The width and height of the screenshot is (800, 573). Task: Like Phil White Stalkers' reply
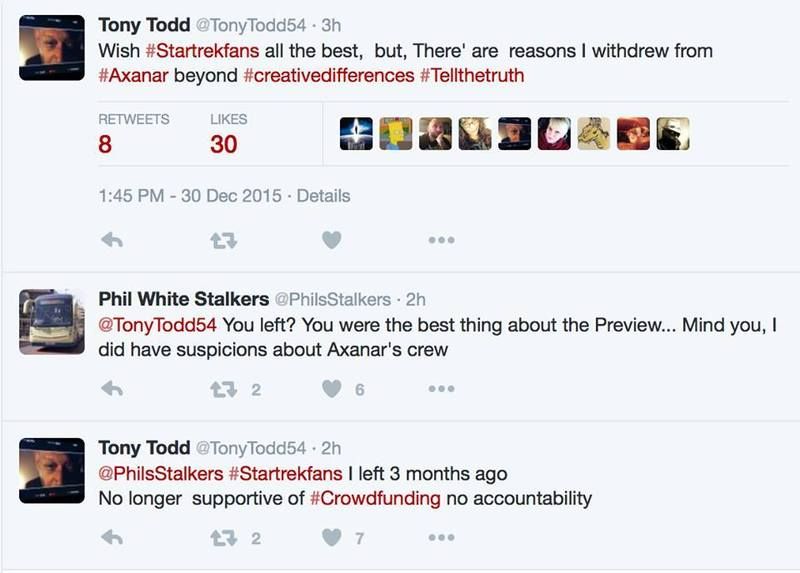click(331, 389)
